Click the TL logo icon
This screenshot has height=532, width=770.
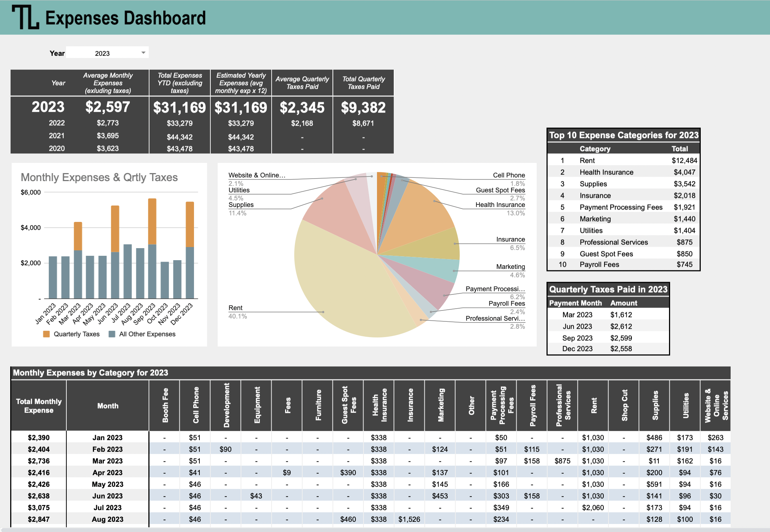coord(25,17)
